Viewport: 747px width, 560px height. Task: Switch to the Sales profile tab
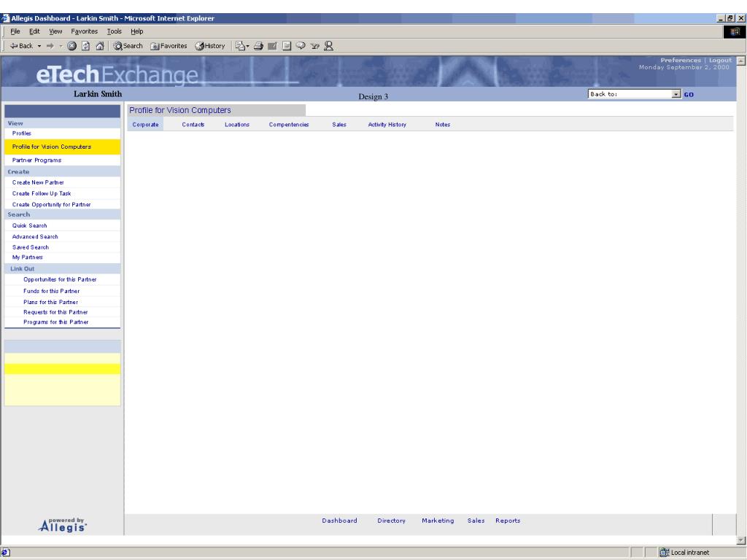tap(339, 125)
